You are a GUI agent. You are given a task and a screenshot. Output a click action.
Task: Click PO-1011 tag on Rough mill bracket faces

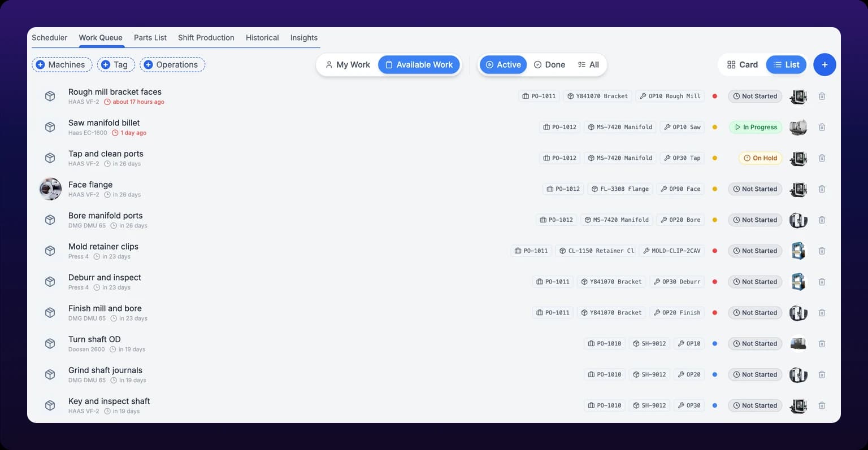[x=539, y=97]
